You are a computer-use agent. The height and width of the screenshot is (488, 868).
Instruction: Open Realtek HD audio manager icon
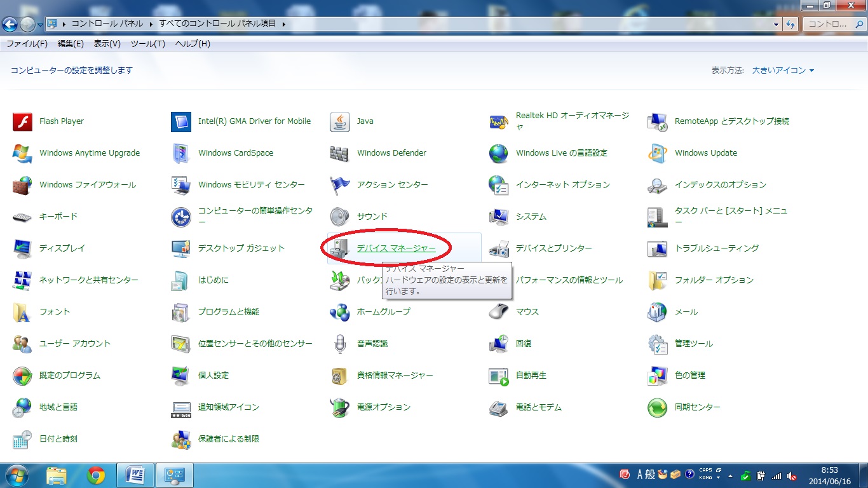point(499,121)
